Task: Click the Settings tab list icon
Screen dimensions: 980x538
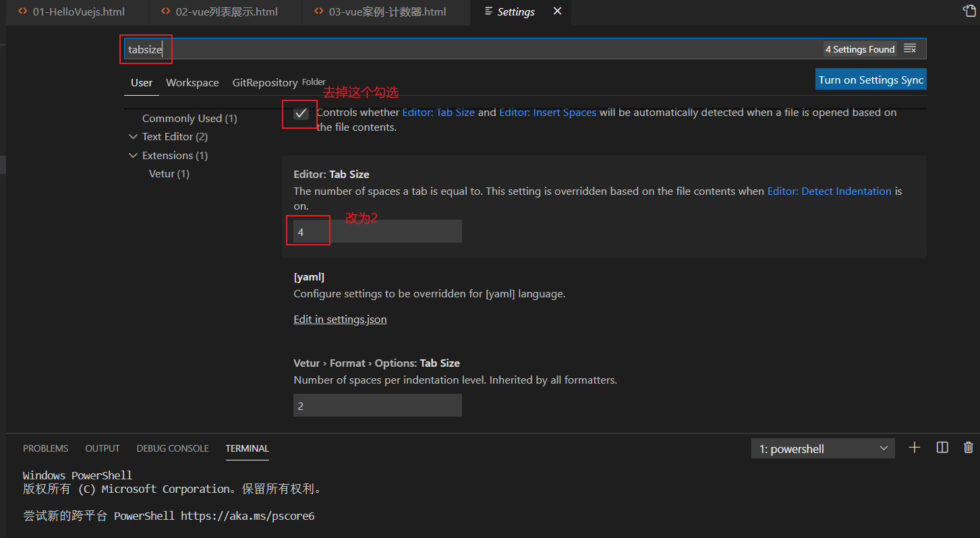Action: pos(489,11)
